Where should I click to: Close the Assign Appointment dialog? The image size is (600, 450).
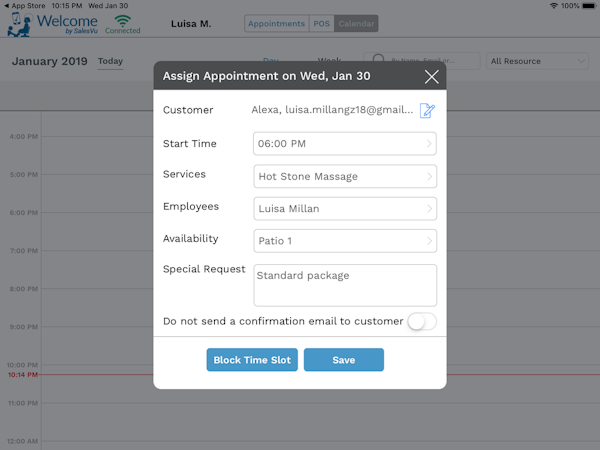(x=432, y=77)
